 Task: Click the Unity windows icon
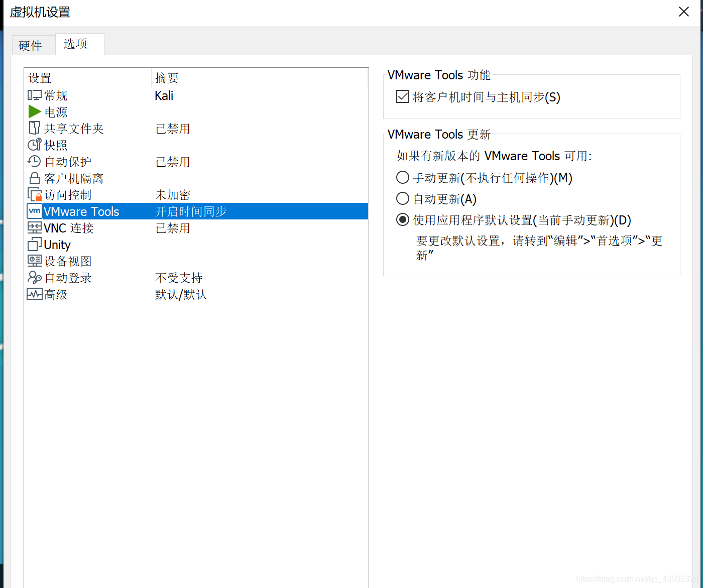(34, 244)
